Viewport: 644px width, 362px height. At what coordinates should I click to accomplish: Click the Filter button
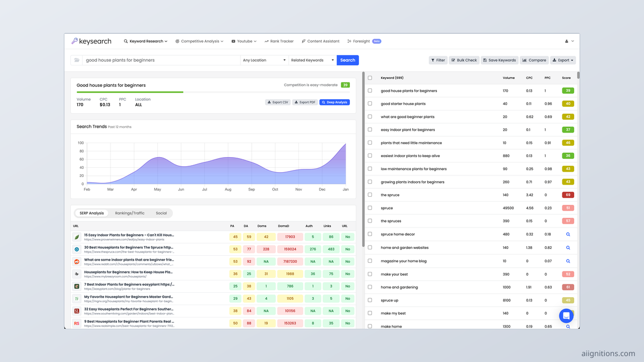(x=438, y=60)
